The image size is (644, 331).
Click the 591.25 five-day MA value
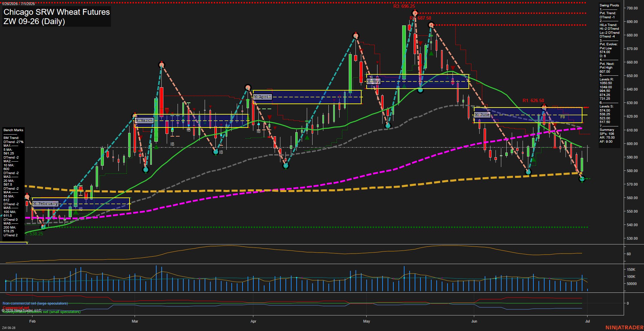click(x=9, y=153)
